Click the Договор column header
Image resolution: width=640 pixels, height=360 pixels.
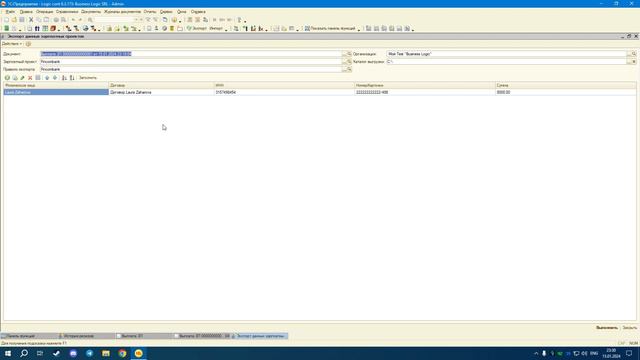[162, 85]
